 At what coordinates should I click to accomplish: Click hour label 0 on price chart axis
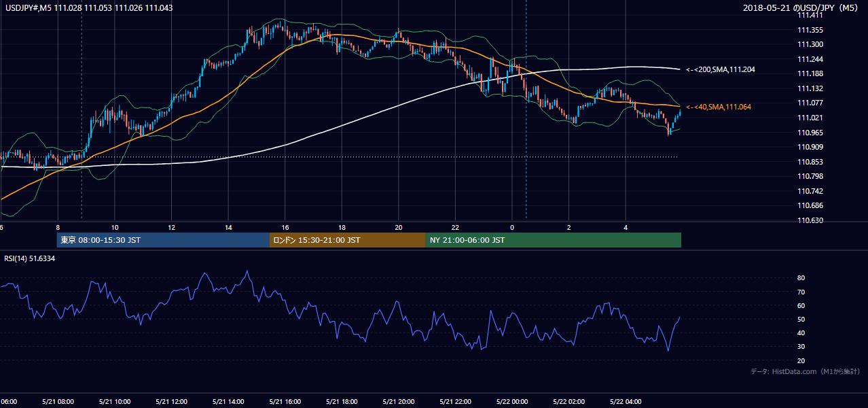(512, 227)
